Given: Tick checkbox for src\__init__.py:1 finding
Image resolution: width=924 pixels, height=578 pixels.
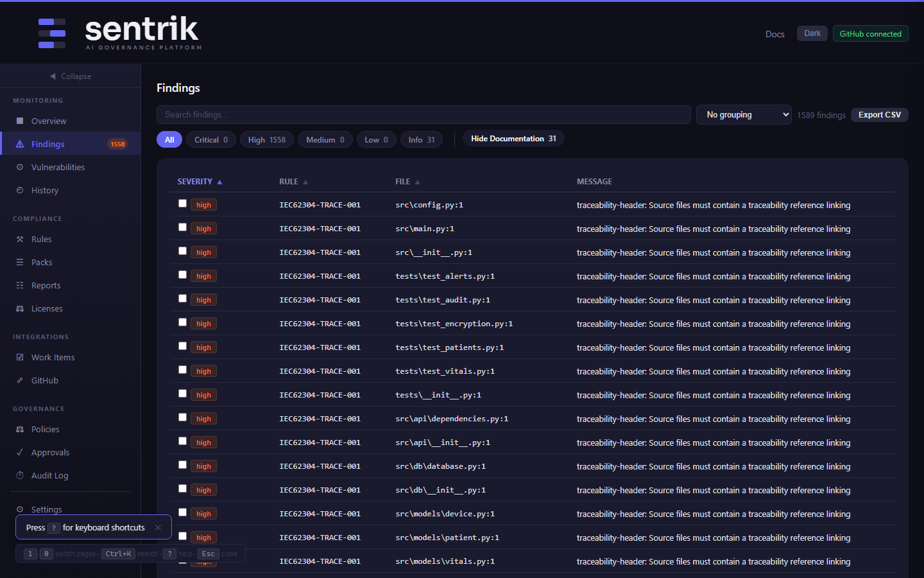Looking at the screenshot, I should tap(182, 251).
